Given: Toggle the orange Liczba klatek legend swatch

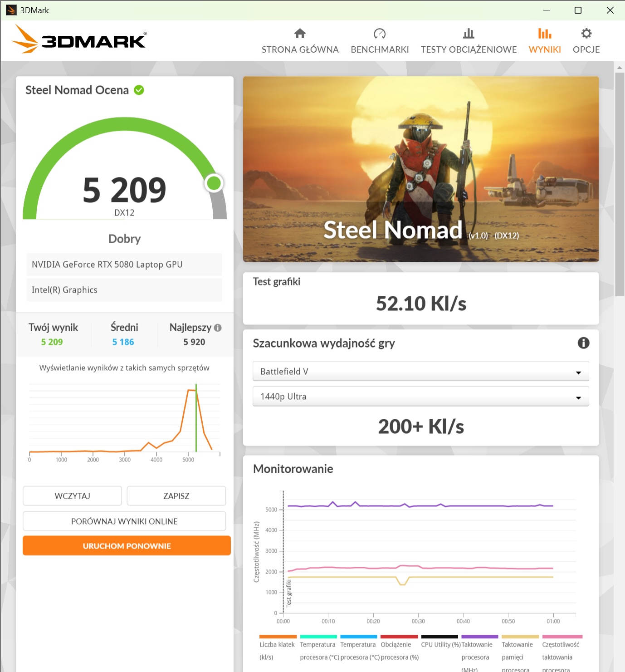Looking at the screenshot, I should 278,637.
